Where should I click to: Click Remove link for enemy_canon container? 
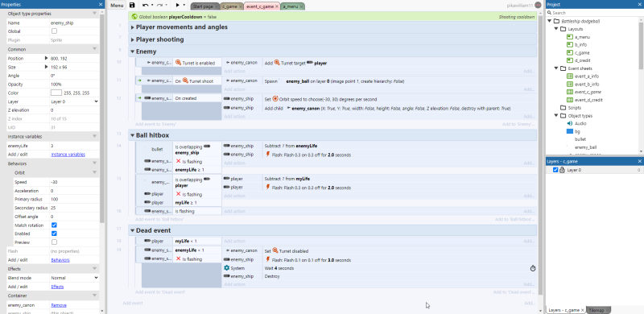click(x=59, y=305)
